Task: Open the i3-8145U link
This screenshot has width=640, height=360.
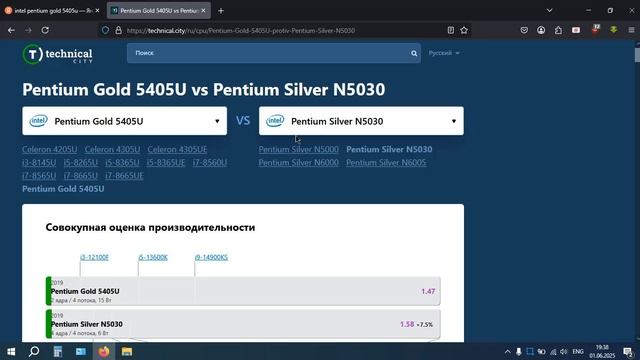Action: [39, 162]
